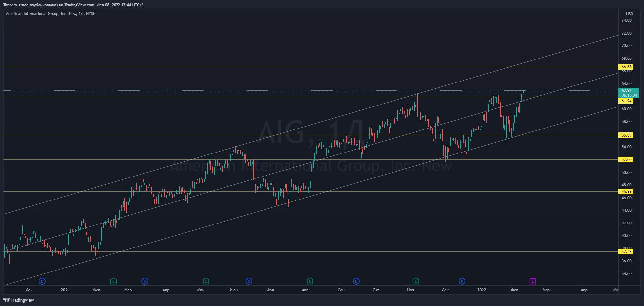Click the dividend marker between Мар and Апр 2021
This screenshot has width=644, height=306.
pyautogui.click(x=145, y=281)
